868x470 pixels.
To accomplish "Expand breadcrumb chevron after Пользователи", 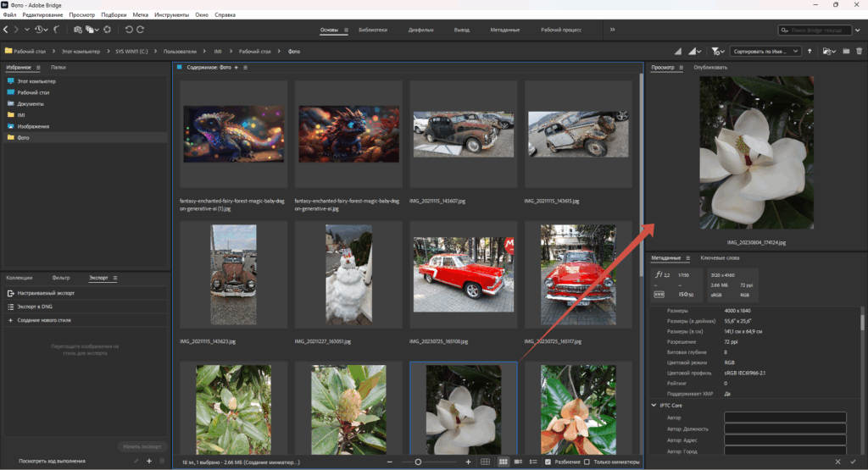I will tap(203, 52).
